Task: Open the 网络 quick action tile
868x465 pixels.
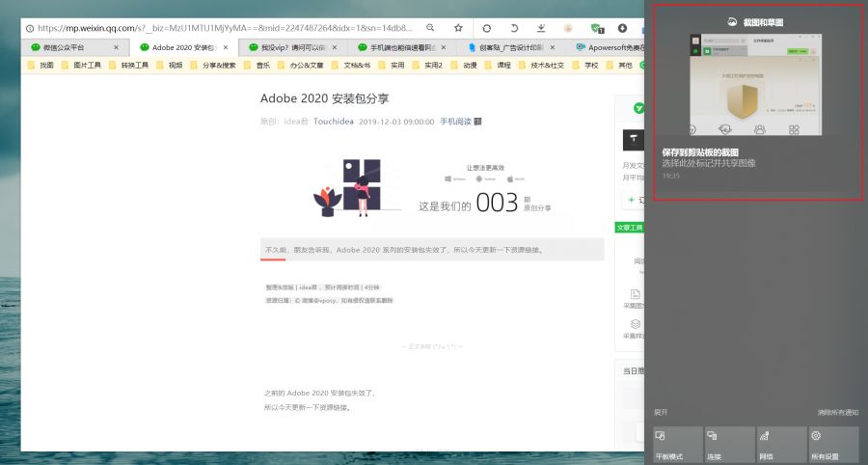Action: coord(781,445)
